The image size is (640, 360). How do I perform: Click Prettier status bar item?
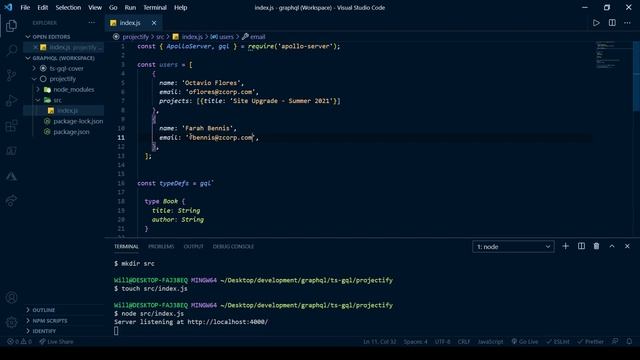point(590,342)
